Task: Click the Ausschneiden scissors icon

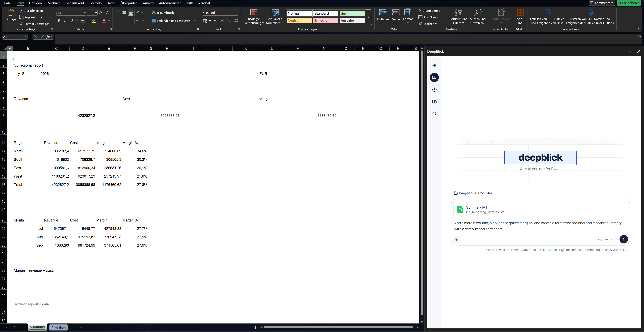Action: click(21, 11)
